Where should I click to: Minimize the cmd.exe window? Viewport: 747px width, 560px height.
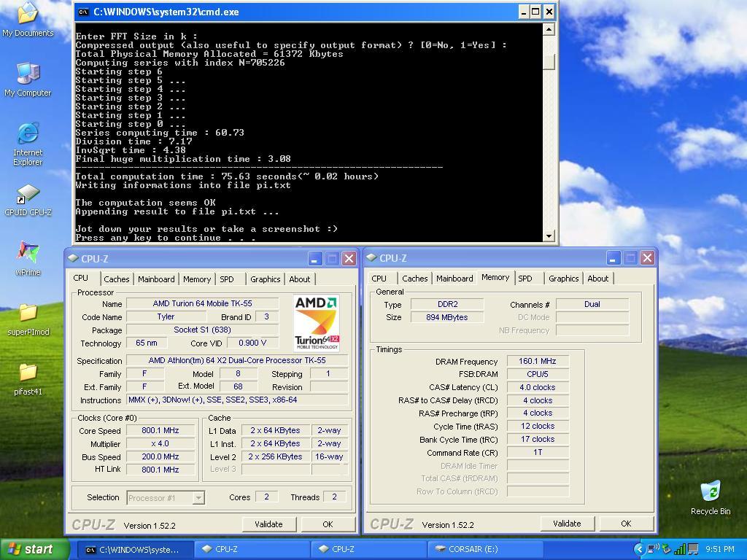[524, 12]
